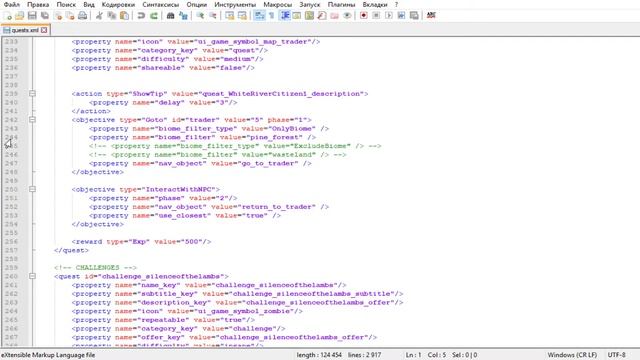Viewport: 640px width, 360px height.
Task: Open the Кодировки menu
Action: point(118,4)
